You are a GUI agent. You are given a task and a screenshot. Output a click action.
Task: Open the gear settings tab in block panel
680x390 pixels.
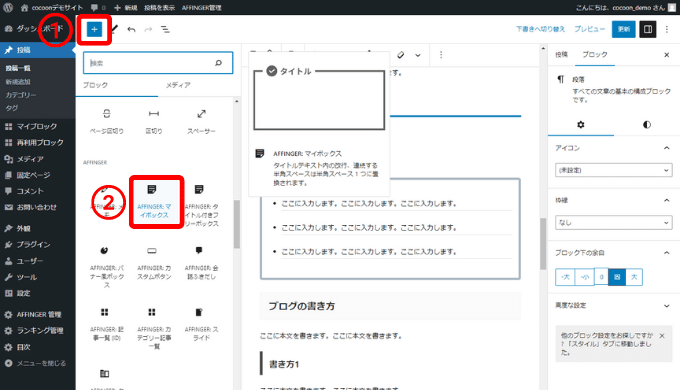pos(581,125)
